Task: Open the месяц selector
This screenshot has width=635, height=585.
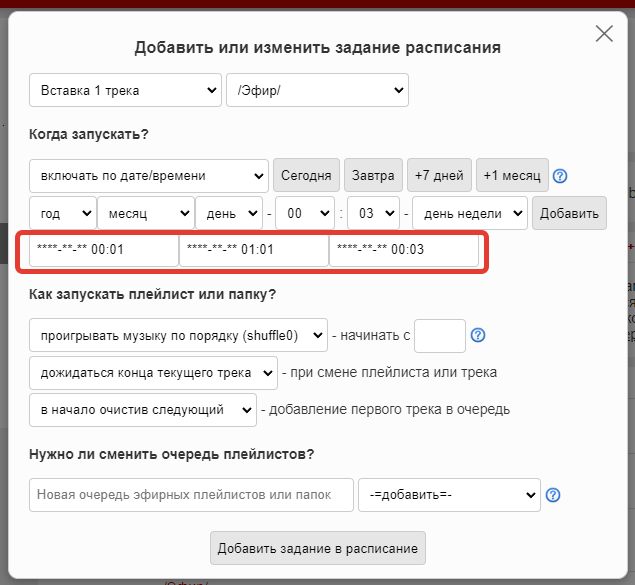Action: (x=146, y=213)
